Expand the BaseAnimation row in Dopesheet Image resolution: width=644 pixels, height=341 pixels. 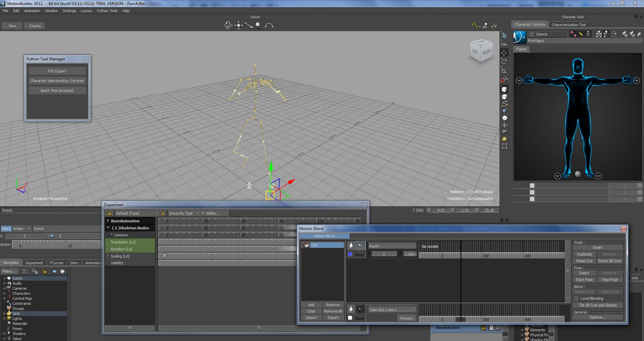pos(108,221)
